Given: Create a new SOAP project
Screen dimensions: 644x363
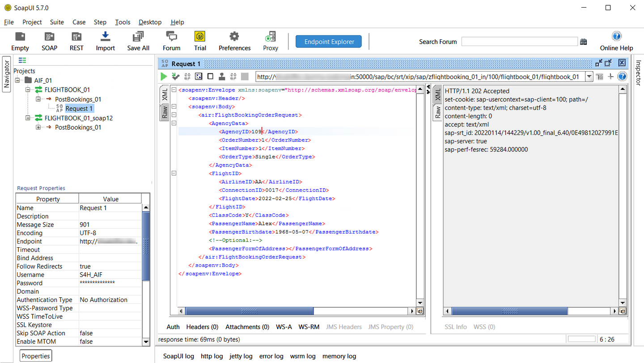Looking at the screenshot, I should click(49, 37).
